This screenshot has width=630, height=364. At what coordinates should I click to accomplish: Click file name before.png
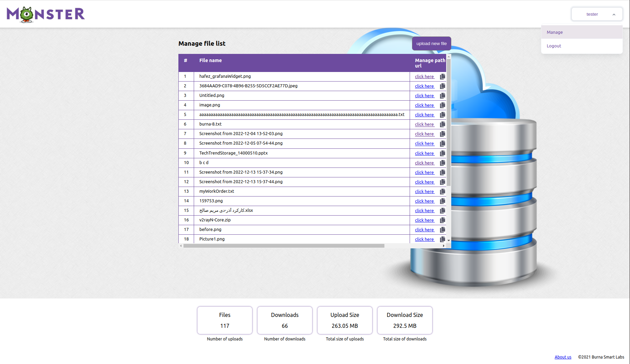click(x=210, y=230)
